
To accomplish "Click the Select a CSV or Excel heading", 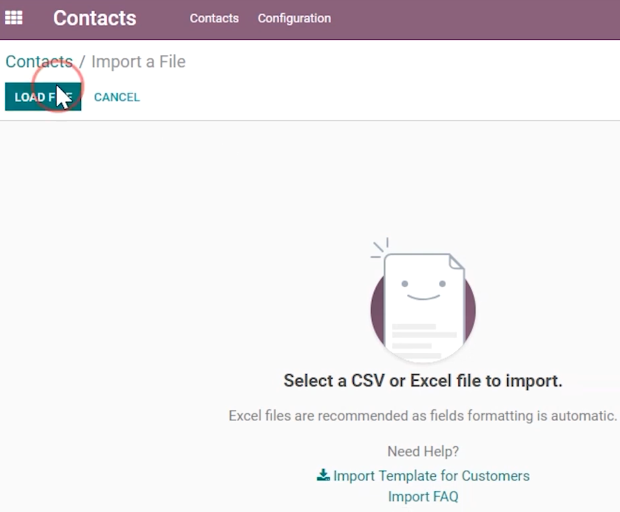I will point(423,381).
